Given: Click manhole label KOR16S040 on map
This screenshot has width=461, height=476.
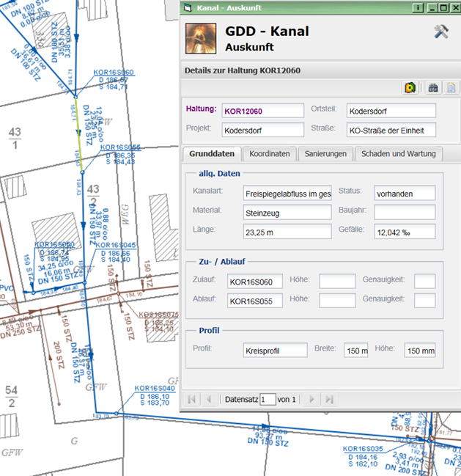Looking at the screenshot, I should (x=155, y=388).
